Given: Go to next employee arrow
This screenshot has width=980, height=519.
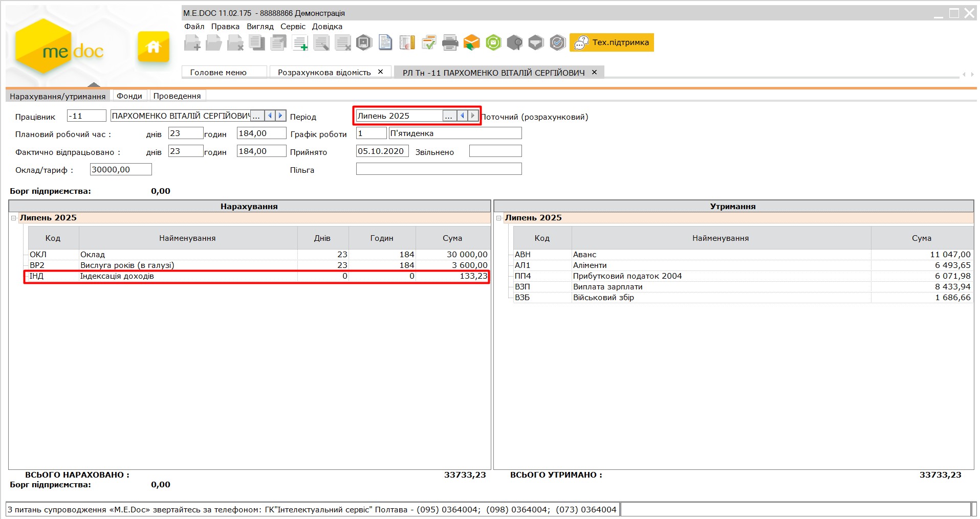Looking at the screenshot, I should point(280,116).
